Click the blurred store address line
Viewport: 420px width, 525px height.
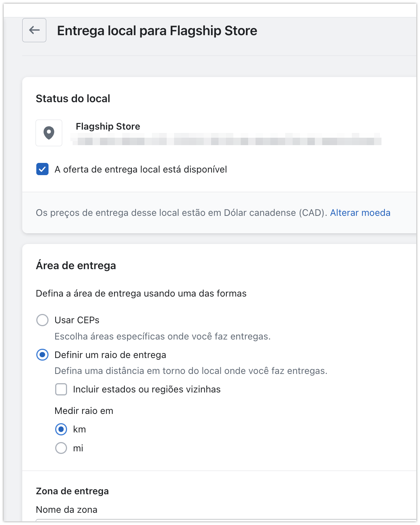226,141
